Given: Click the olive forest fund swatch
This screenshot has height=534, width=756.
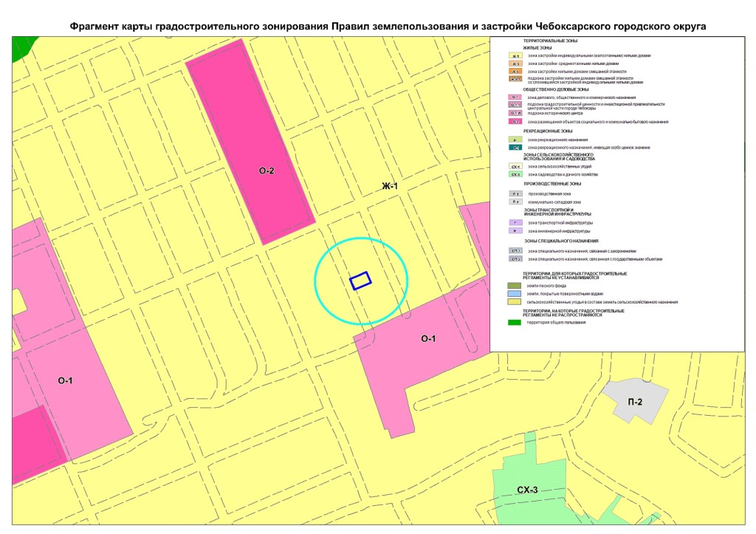Looking at the screenshot, I should [515, 286].
